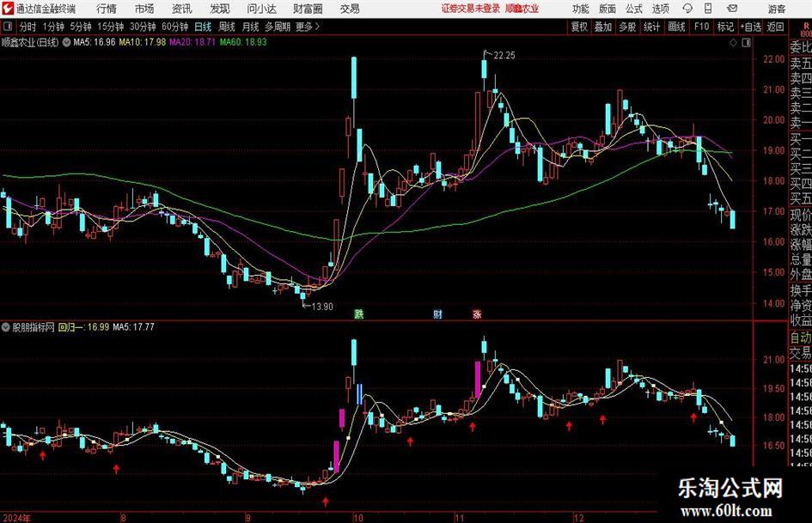Expand the 顺鑫农业(日线) indicator dropdown arrow
812x523 pixels.
click(x=66, y=42)
